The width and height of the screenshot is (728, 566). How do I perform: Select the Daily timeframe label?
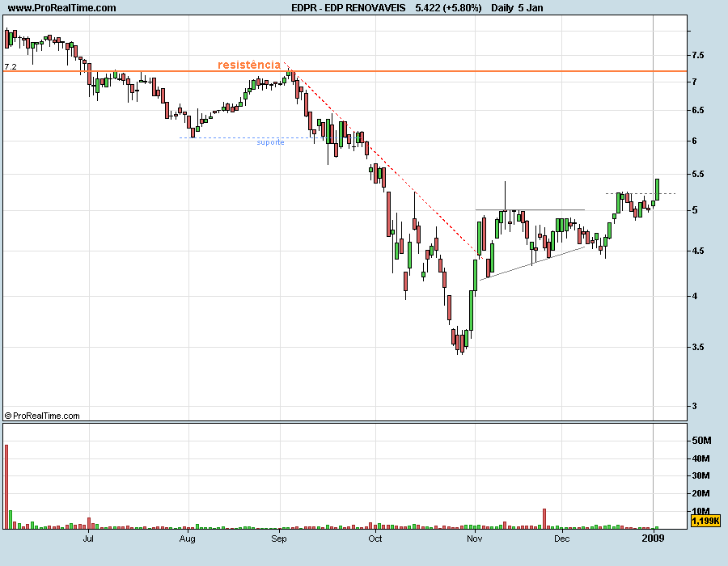coord(502,7)
